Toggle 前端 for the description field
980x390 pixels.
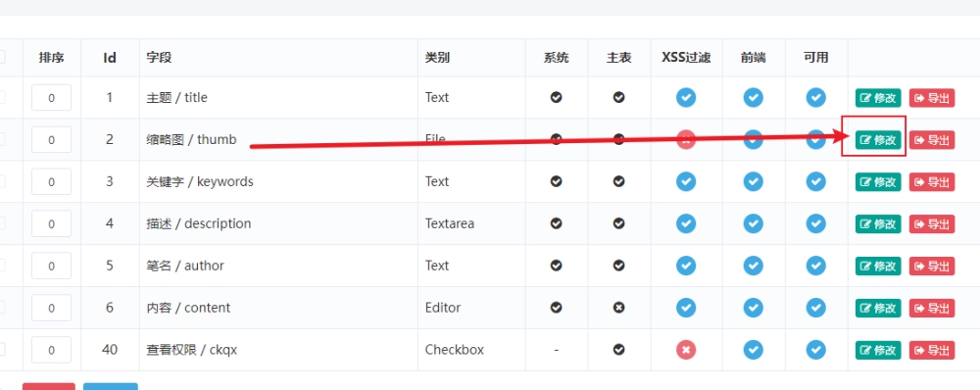[753, 223]
